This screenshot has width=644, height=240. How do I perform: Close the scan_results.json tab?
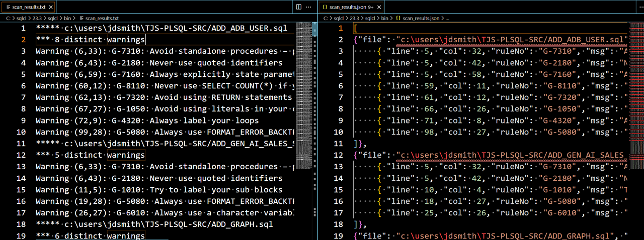click(378, 7)
